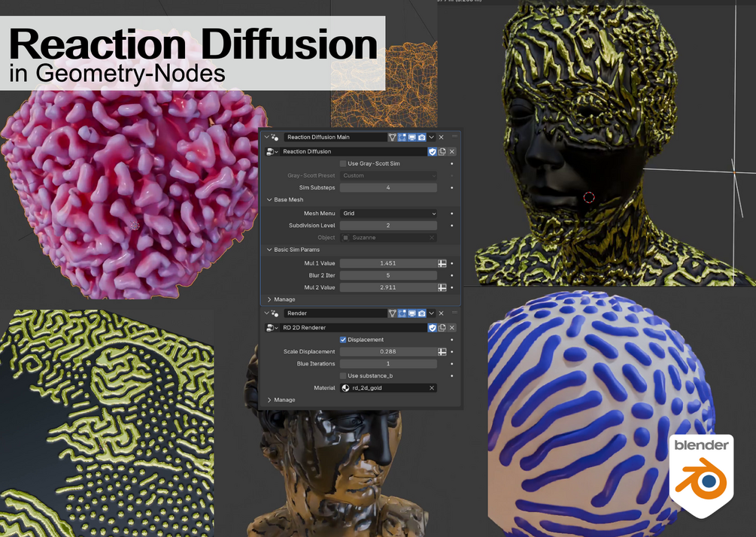Expand Manage section in Reaction Diffusion Main
Screen dimensions: 756x537
click(269, 300)
